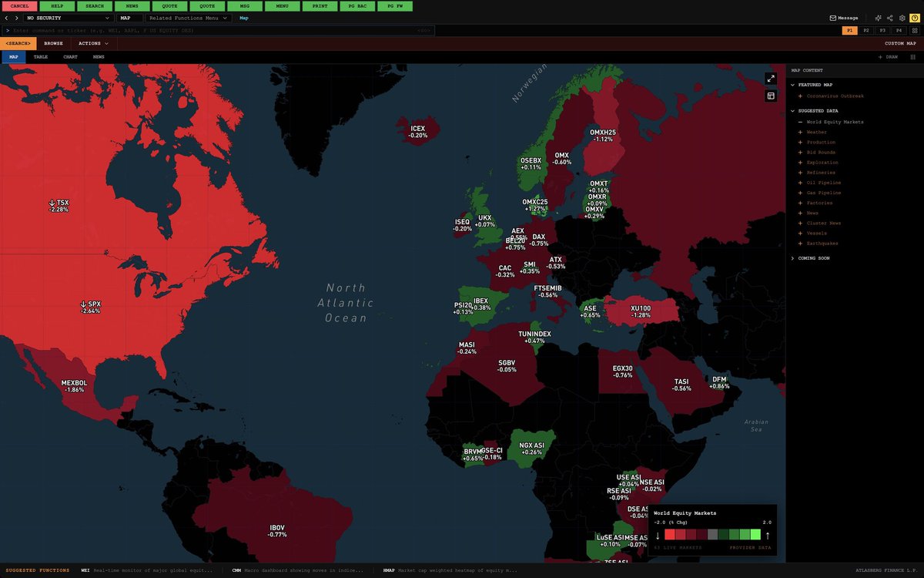Open the ACTIONS dropdown
The image size is (924, 578).
pyautogui.click(x=93, y=44)
